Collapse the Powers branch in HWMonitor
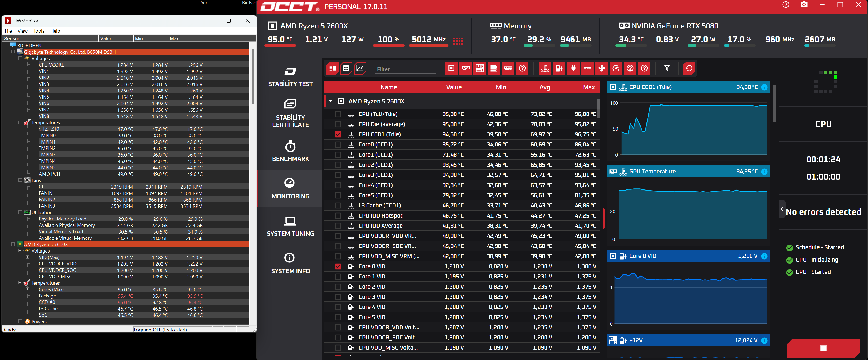Image resolution: width=868 pixels, height=360 pixels. [x=20, y=321]
